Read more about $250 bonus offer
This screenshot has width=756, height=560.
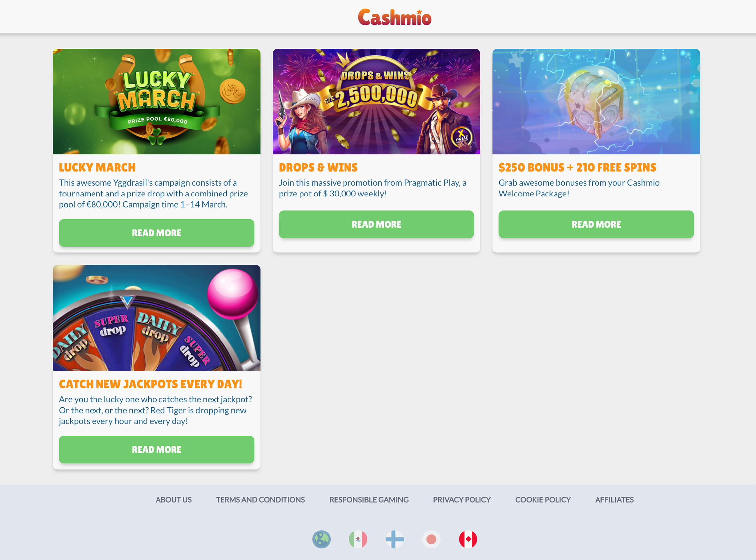[x=596, y=224]
